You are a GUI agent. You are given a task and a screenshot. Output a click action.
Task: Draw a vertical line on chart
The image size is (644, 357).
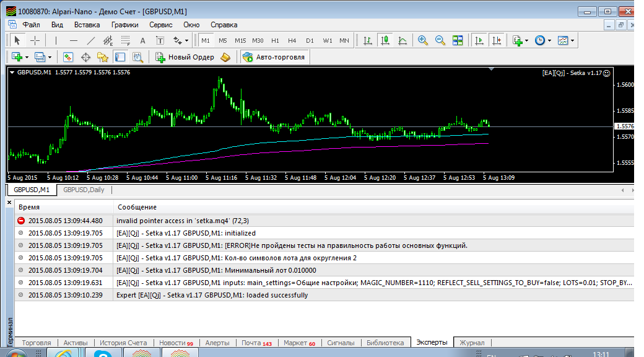pyautogui.click(x=56, y=40)
